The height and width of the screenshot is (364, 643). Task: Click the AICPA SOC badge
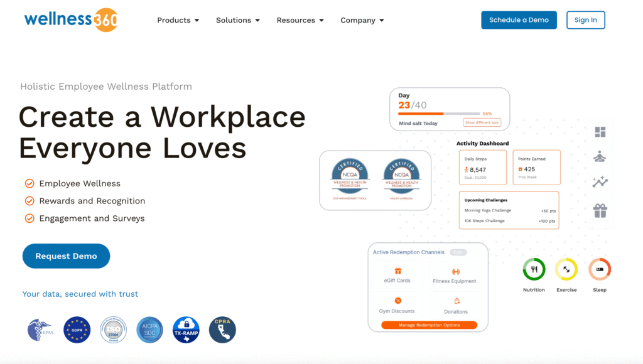click(x=149, y=329)
